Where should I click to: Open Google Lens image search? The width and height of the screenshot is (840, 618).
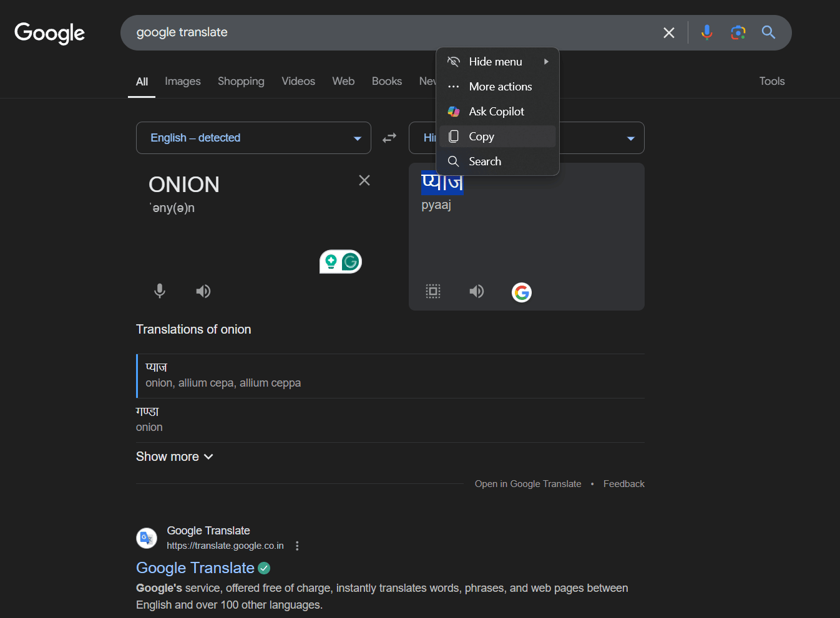point(738,32)
